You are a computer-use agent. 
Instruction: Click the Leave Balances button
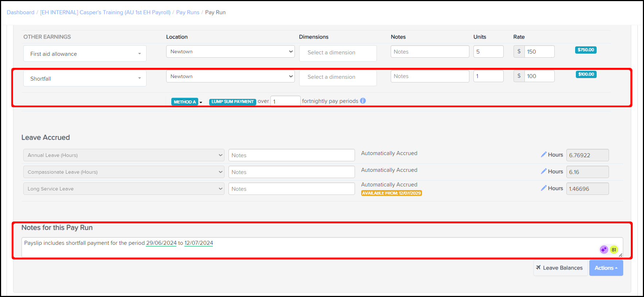click(560, 268)
